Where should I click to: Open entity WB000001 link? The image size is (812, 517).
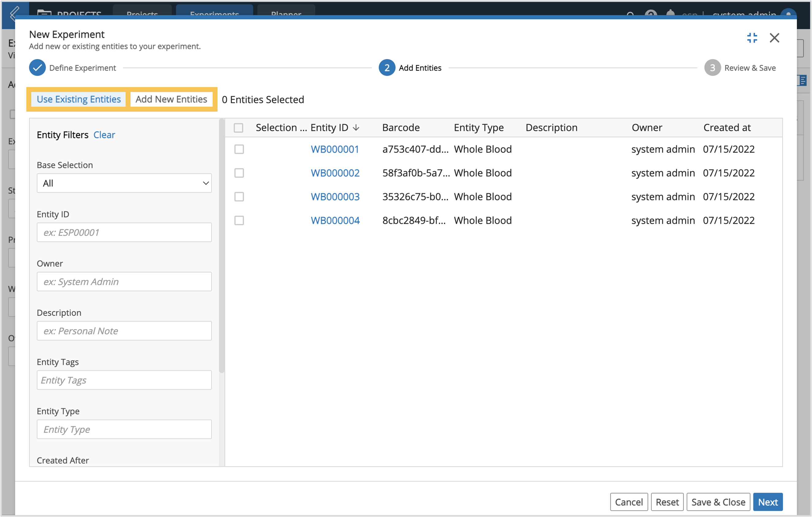(x=335, y=149)
